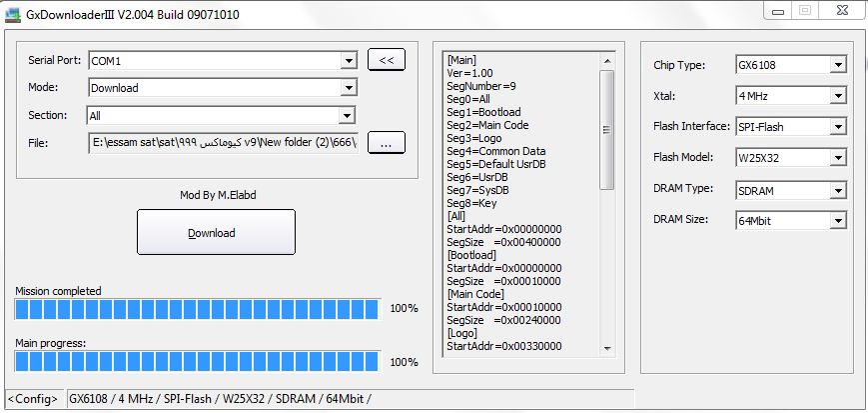Select the StartAddr=0x00330000 line
The height and width of the screenshot is (413, 868).
pyautogui.click(x=504, y=346)
